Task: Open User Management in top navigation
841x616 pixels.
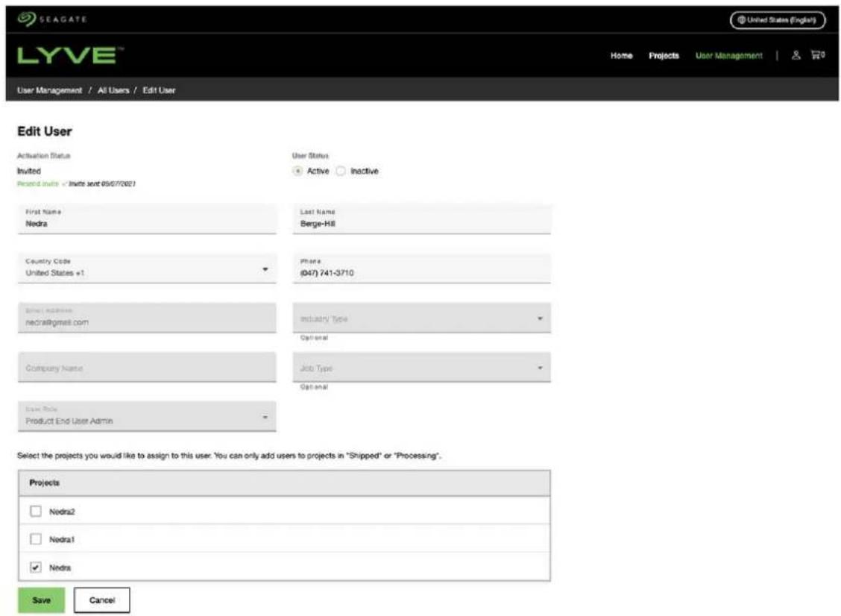Action: 728,55
